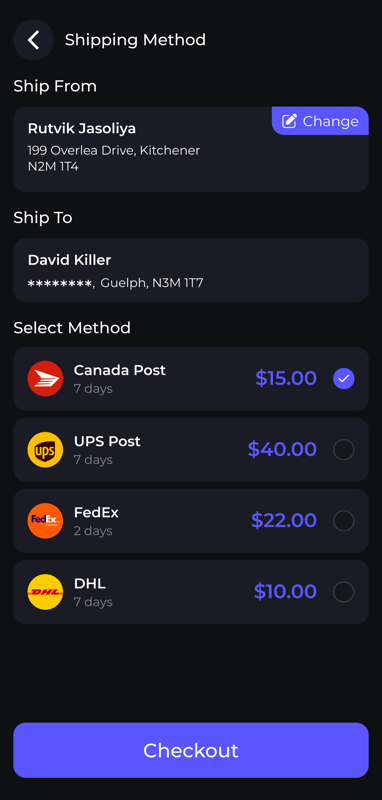Click the $22.00 FedEx price

click(284, 520)
